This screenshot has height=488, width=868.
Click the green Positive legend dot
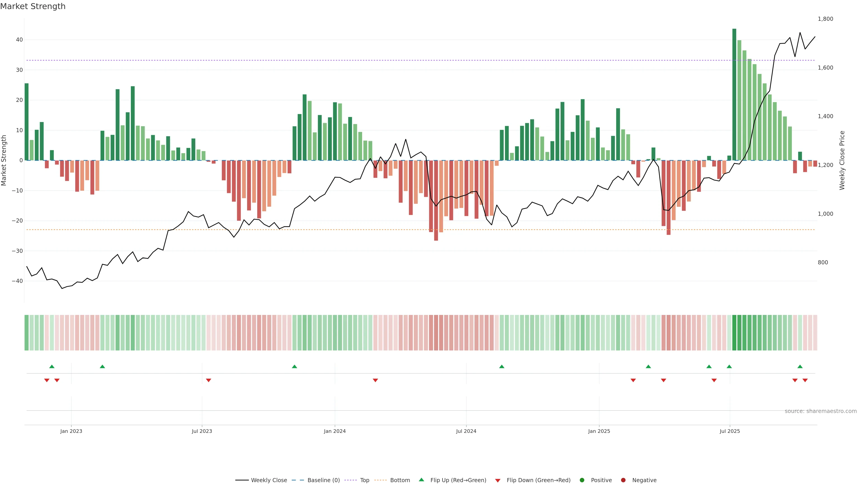[582, 480]
